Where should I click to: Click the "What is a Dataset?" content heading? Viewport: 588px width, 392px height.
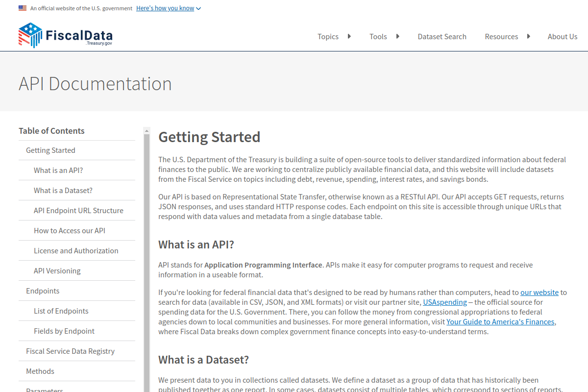(203, 360)
